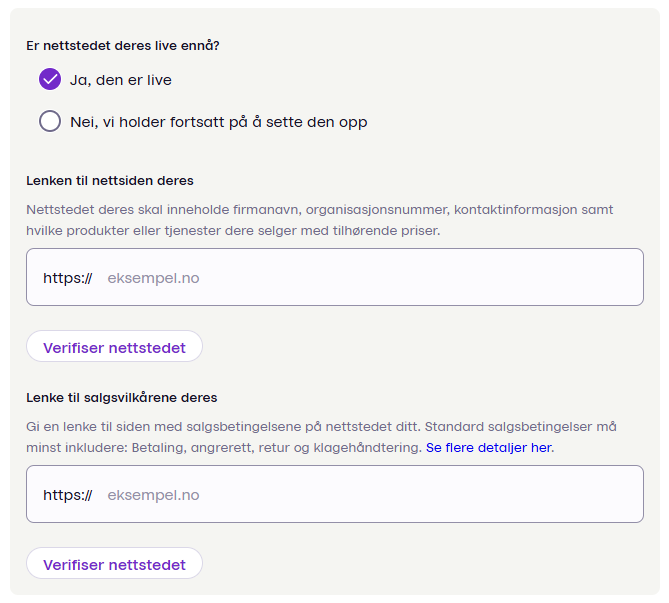Image resolution: width=669 pixels, height=603 pixels.
Task: Click the "Lenke til salgsvilkårene deres" label
Action: 121,398
